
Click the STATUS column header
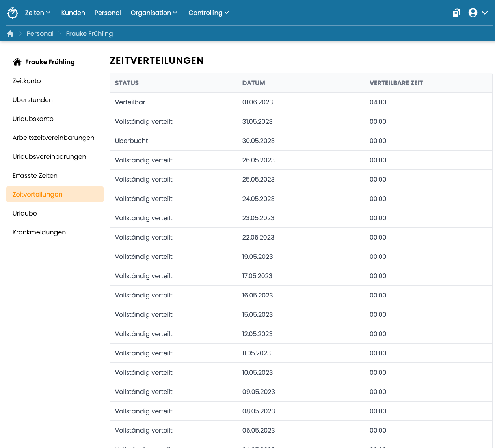[127, 83]
